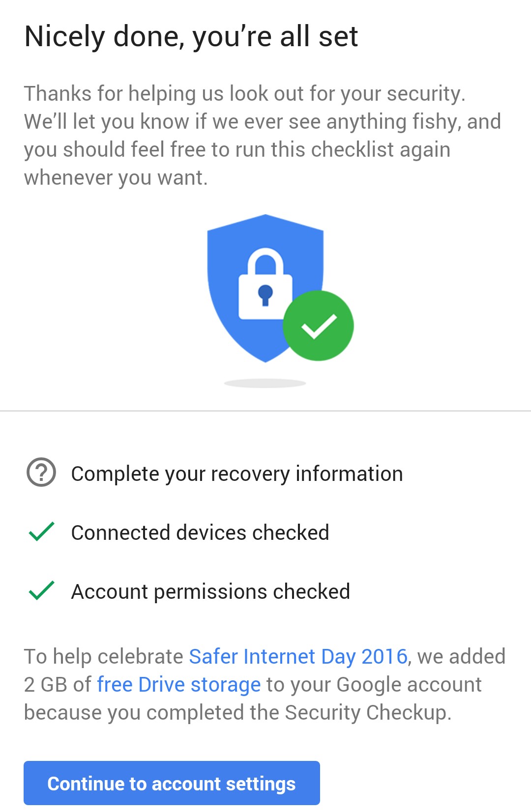The width and height of the screenshot is (531, 812).
Task: Click the 'Nicely done, you're all set' heading
Action: tap(191, 37)
